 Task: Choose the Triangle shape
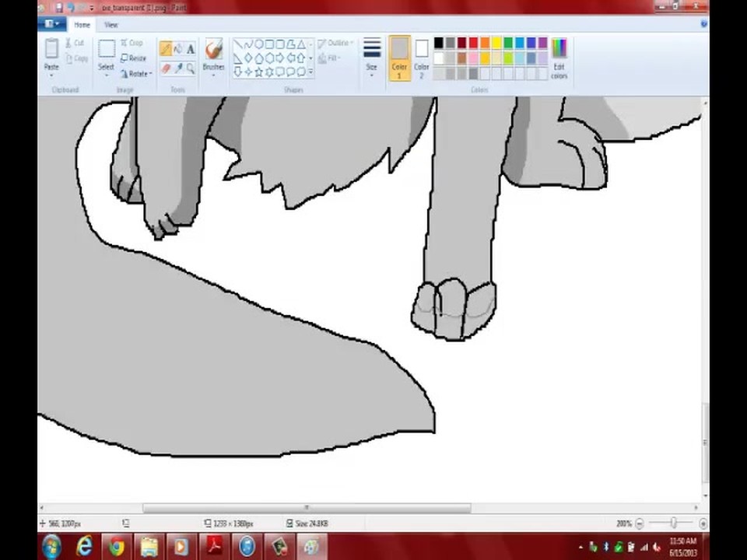301,45
